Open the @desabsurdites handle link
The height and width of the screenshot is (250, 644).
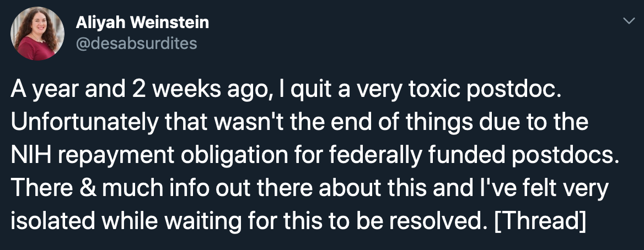coord(136,43)
